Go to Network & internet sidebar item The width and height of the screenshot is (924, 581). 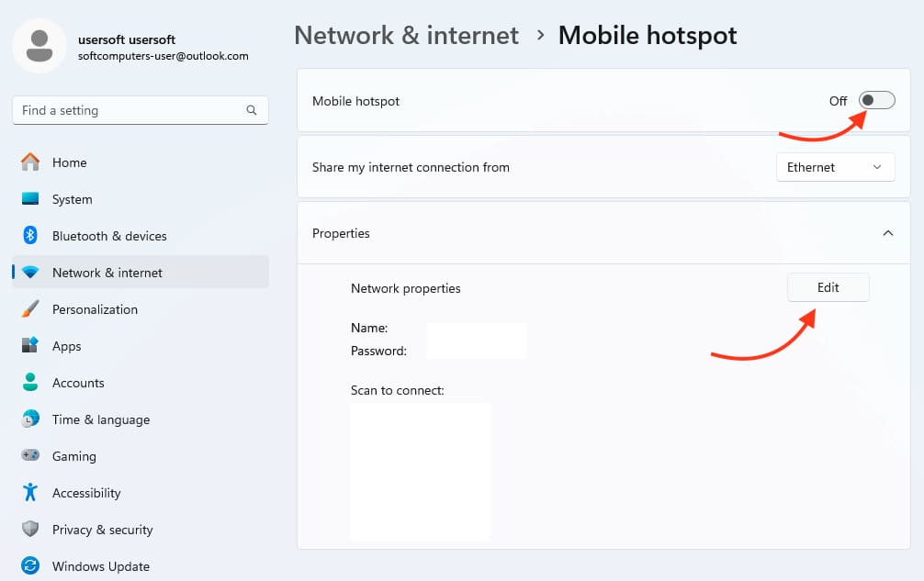(107, 273)
